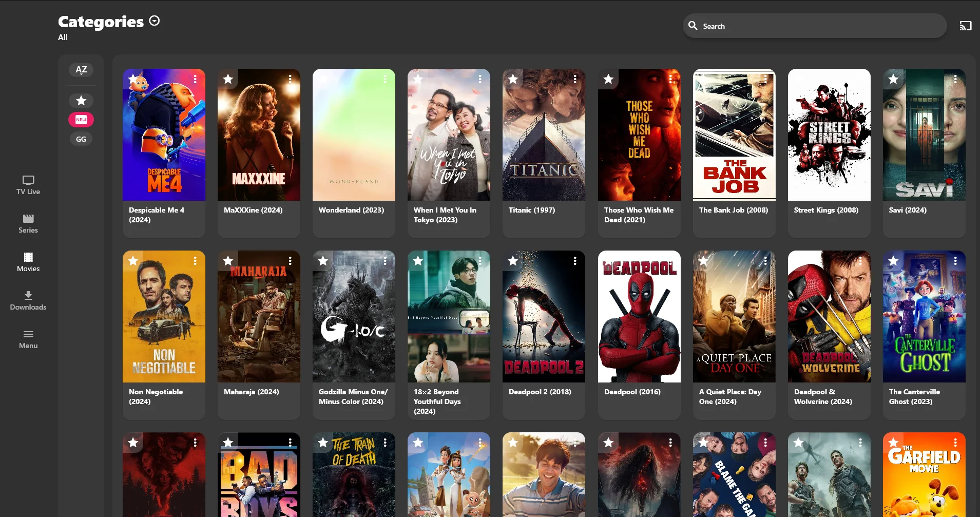Click The Canterville Ghost (2023) title
Image resolution: width=980 pixels, height=517 pixels.
[914, 396]
